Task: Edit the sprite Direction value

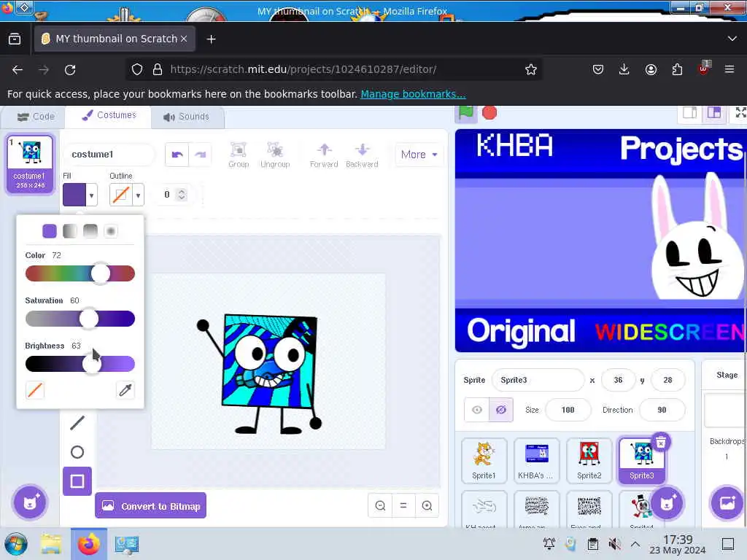Action: click(662, 410)
